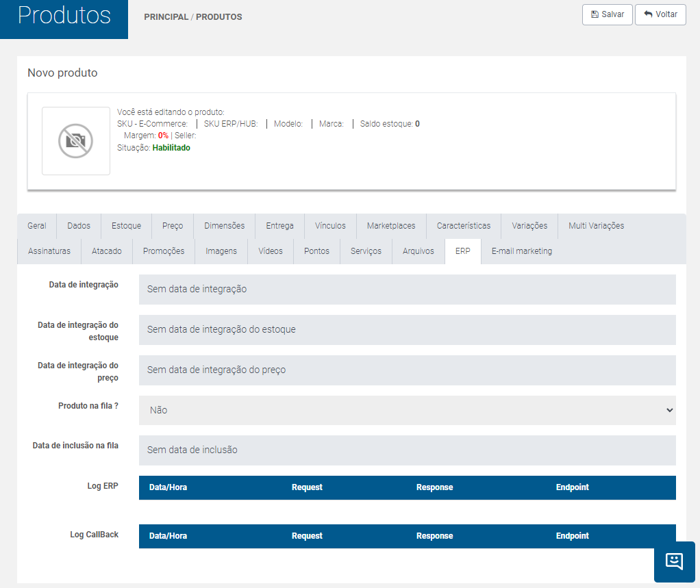The image size is (700, 588).
Task: Click the Data de inclusão na fila field
Action: coord(407,450)
